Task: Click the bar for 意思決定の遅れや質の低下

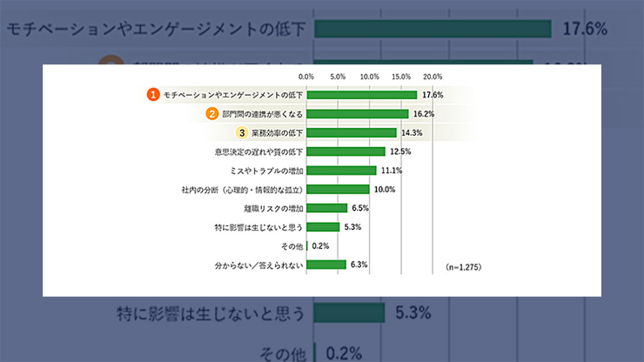Action: 346,151
